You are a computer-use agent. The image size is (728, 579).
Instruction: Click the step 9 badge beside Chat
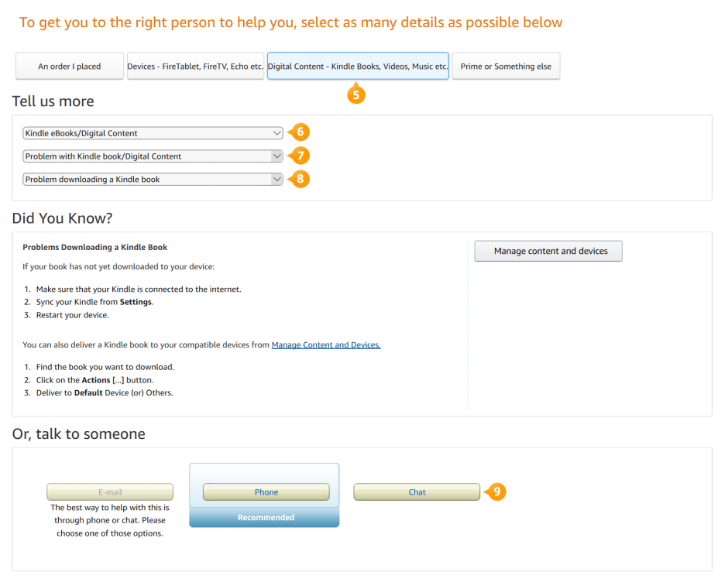coord(496,492)
